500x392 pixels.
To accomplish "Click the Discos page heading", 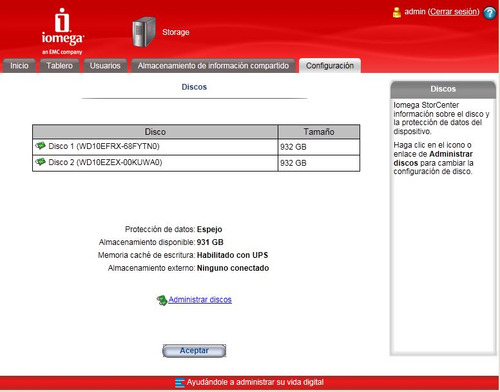I will (194, 87).
